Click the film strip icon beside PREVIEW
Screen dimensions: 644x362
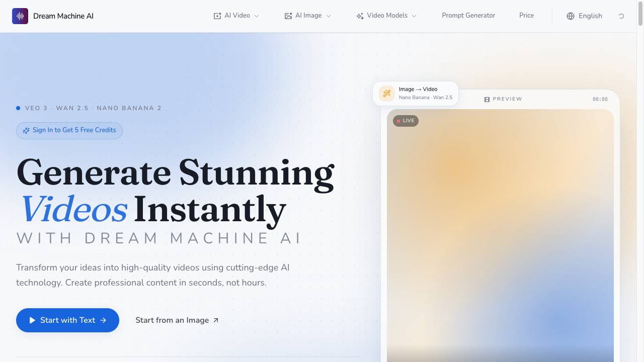[487, 100]
